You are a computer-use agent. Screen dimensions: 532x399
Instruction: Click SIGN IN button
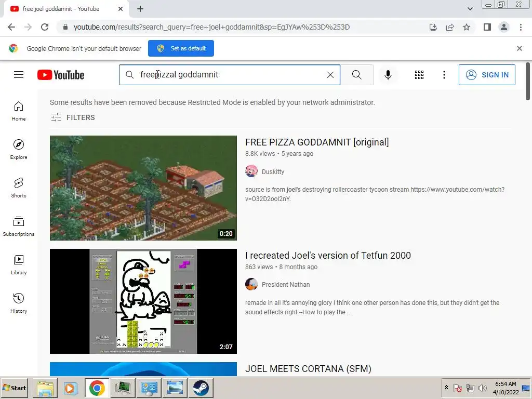coord(487,75)
